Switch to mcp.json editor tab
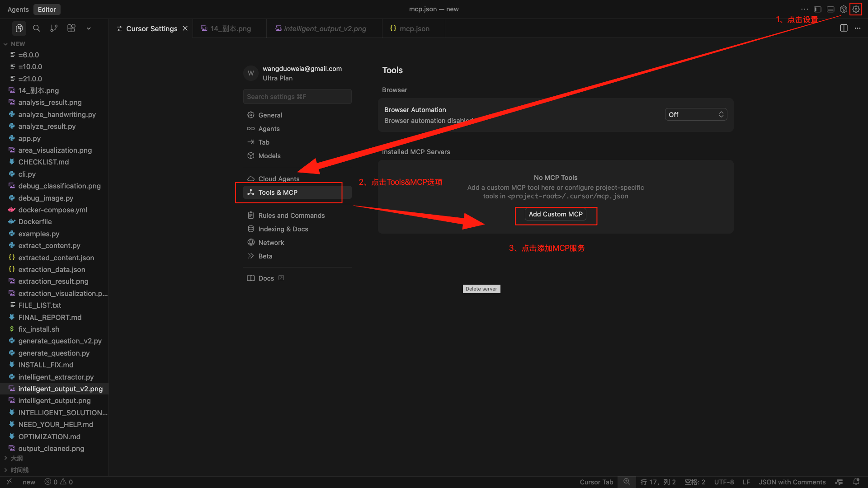Screen dimensions: 868x488 click(x=414, y=28)
